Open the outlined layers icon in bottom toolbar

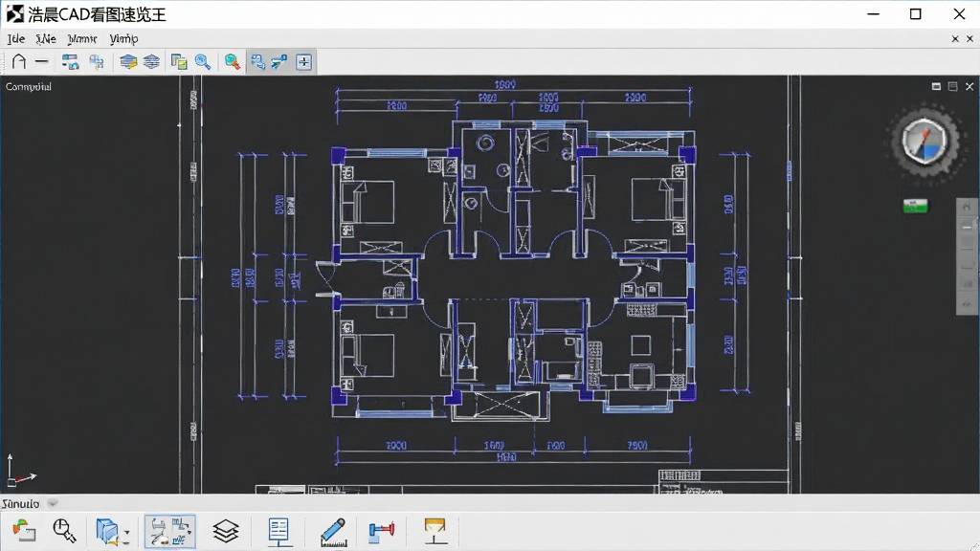[226, 532]
